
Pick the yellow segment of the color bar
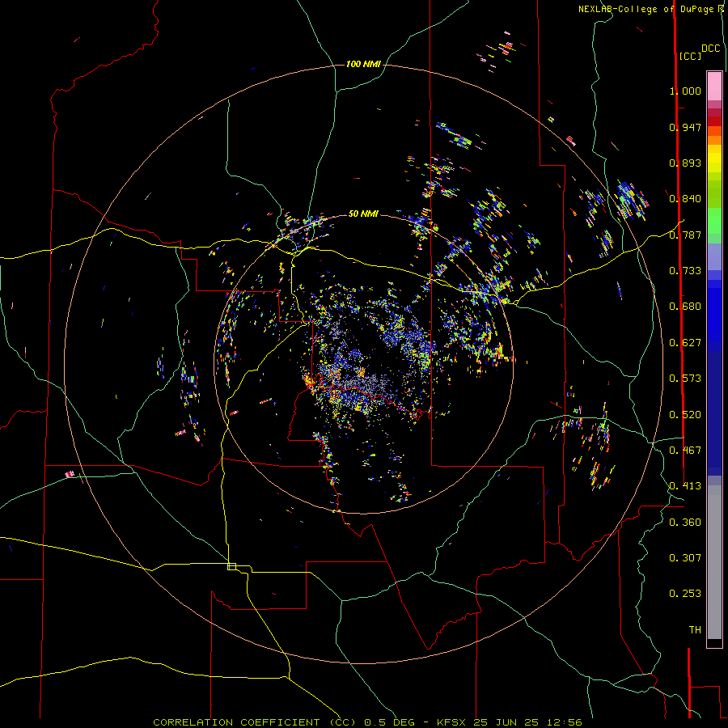point(714,159)
